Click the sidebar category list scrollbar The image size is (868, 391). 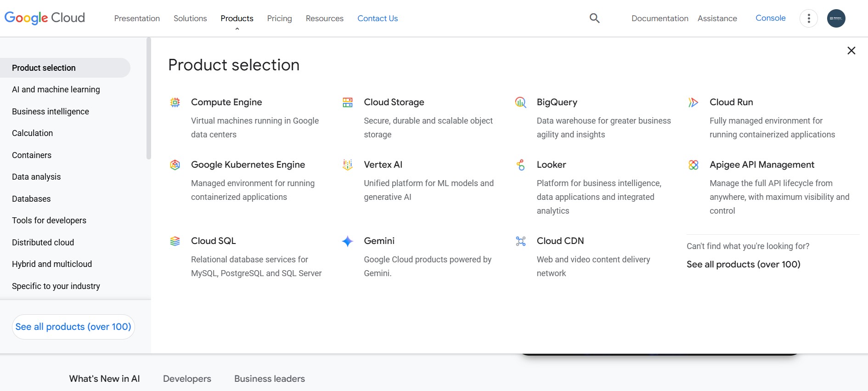pyautogui.click(x=148, y=99)
